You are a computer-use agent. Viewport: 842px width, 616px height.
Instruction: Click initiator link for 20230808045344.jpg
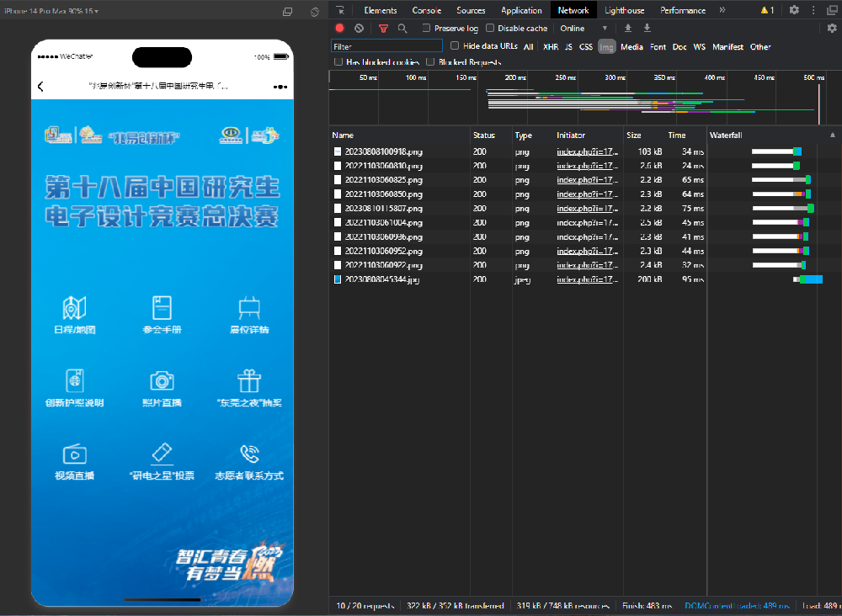click(x=588, y=279)
